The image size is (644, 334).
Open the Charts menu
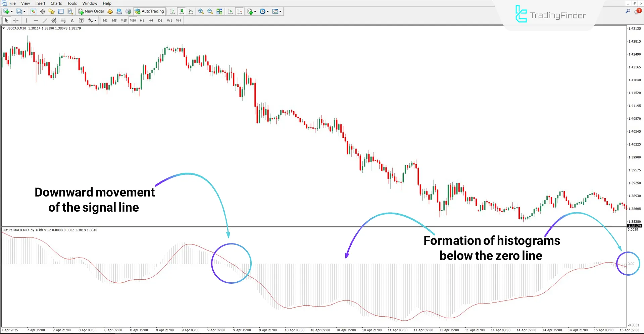pyautogui.click(x=56, y=3)
